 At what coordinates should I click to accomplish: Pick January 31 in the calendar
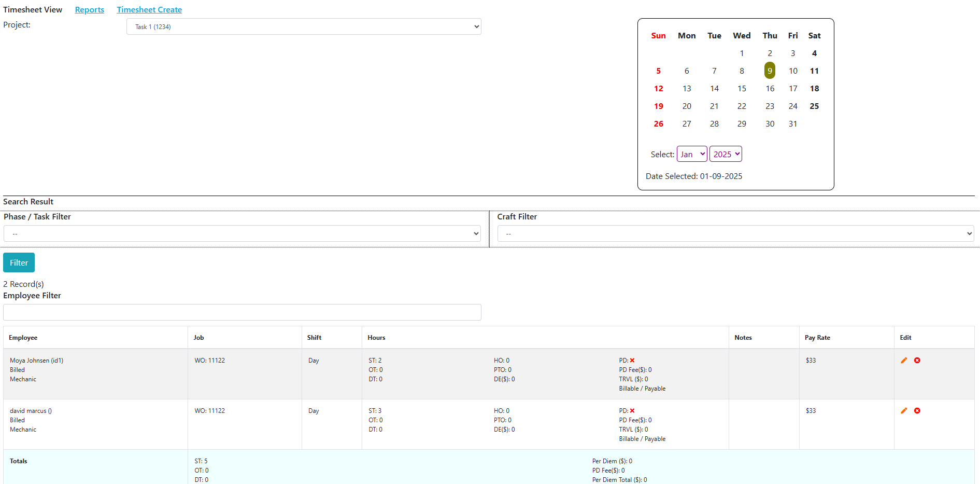click(792, 124)
